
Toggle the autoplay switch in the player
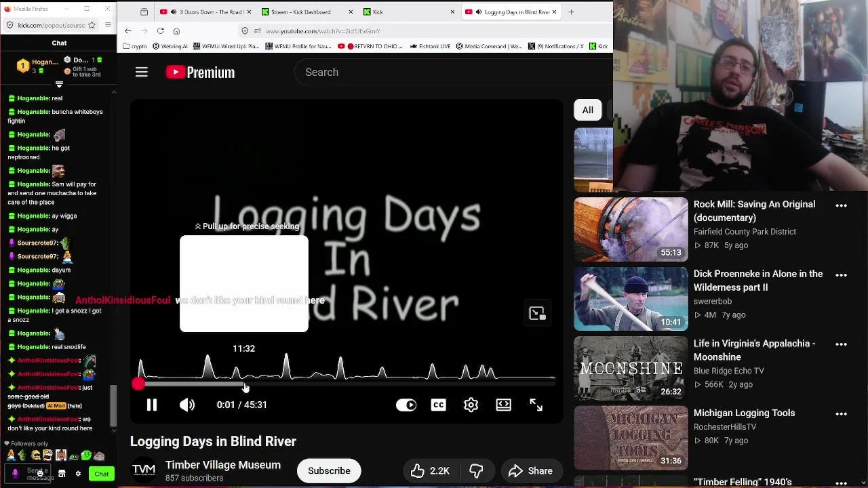point(406,405)
